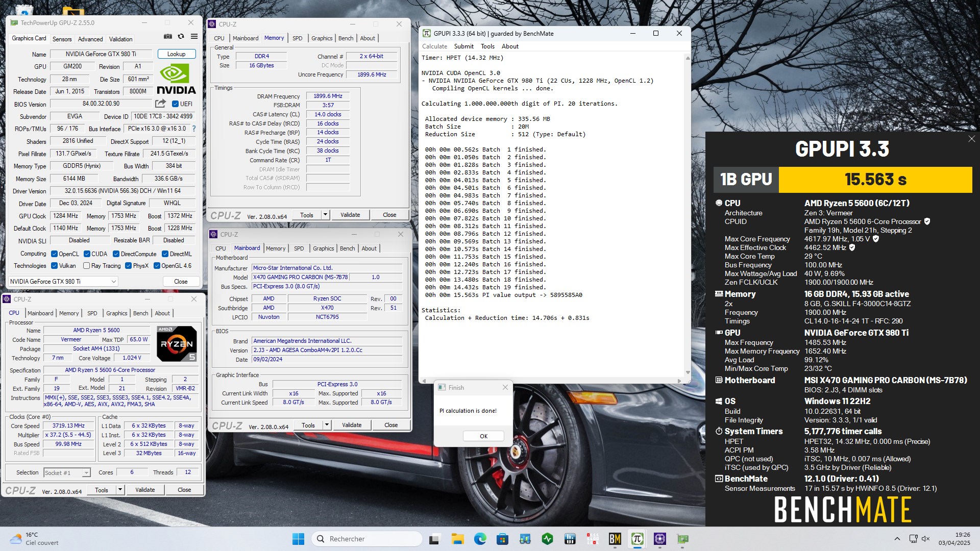
Task: Switch to the Sensors tab in GPU-Z
Action: click(62, 39)
